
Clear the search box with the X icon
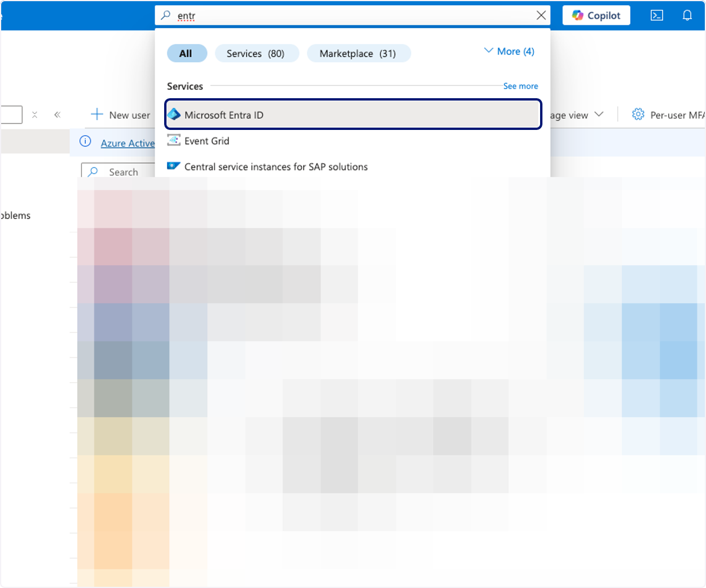541,16
